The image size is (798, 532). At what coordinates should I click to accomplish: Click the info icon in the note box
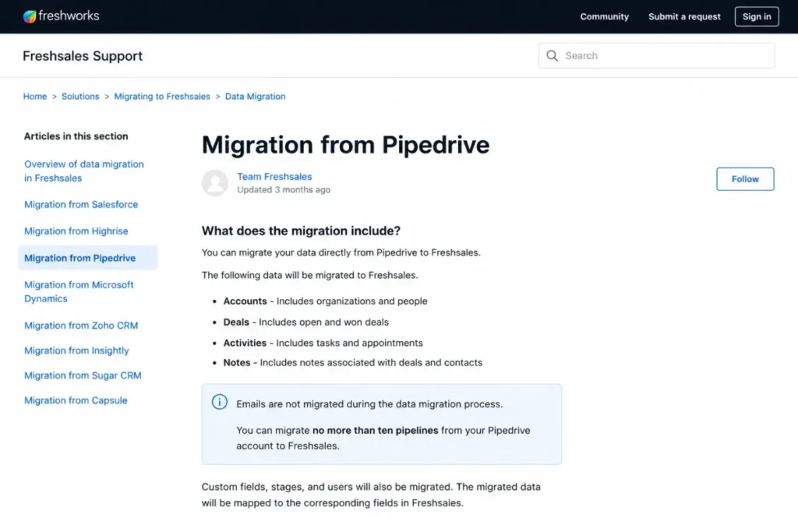coord(219,402)
